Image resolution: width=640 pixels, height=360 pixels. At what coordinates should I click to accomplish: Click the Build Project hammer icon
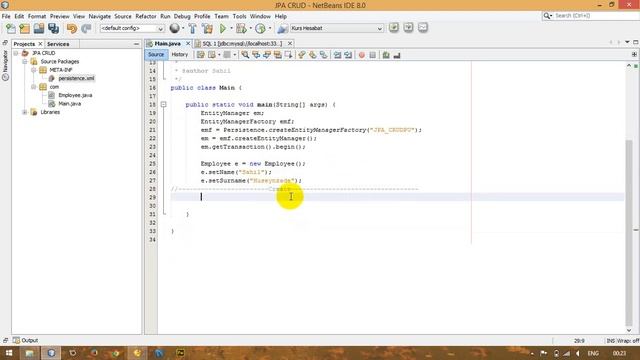[x=192, y=28]
